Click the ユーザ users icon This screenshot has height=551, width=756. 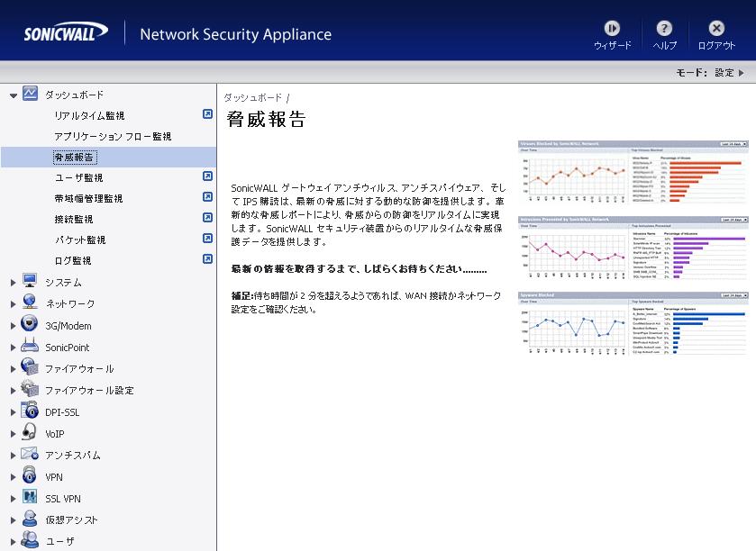30,540
